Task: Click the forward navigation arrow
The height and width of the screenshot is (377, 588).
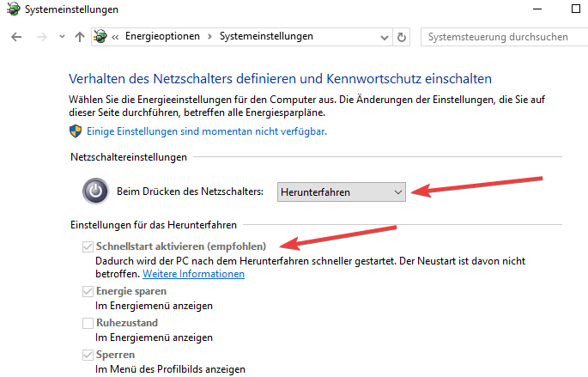Action: 42,37
